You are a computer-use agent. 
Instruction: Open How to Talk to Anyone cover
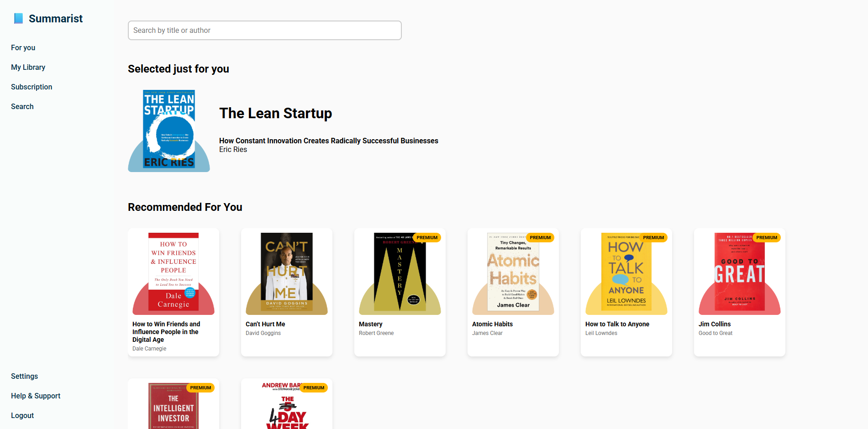(626, 274)
